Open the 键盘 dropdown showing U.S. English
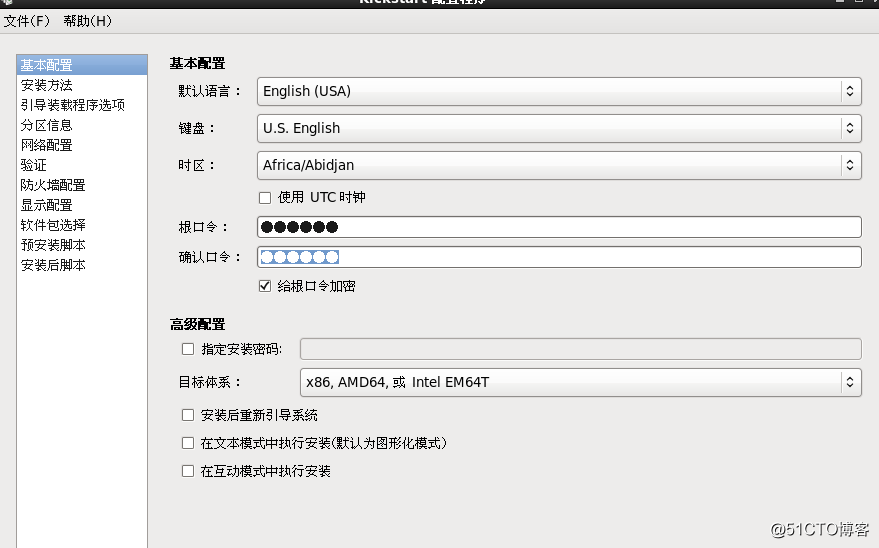879x548 pixels. (x=559, y=128)
